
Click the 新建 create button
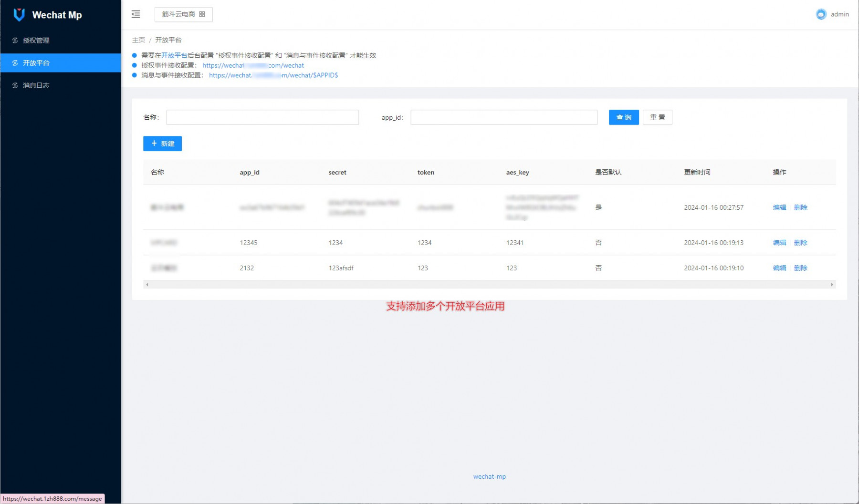coord(162,144)
